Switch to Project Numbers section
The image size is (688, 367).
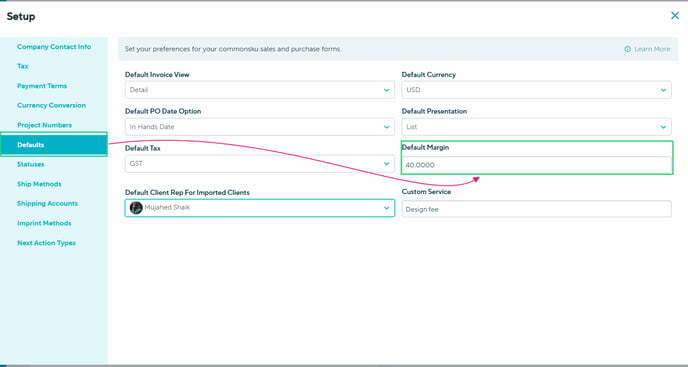(44, 125)
